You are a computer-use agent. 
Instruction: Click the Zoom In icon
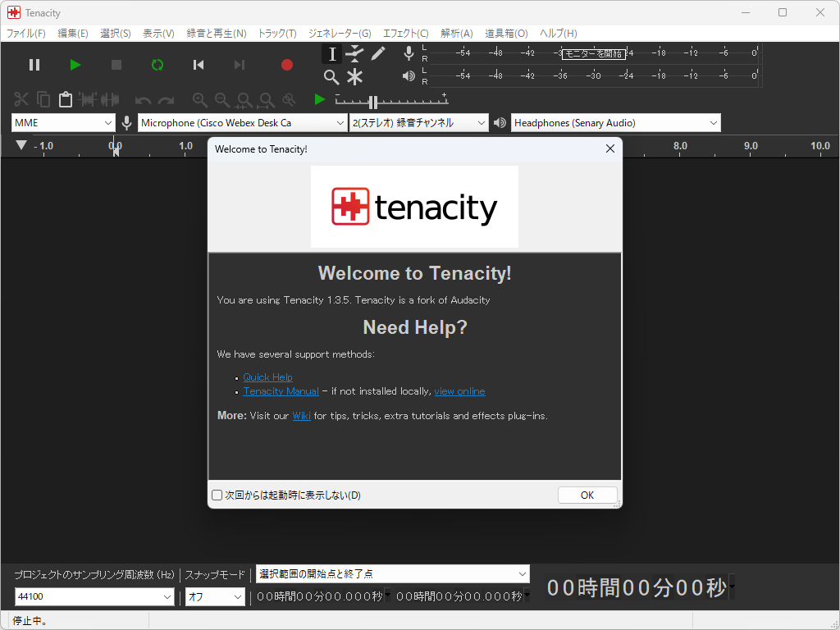point(200,99)
